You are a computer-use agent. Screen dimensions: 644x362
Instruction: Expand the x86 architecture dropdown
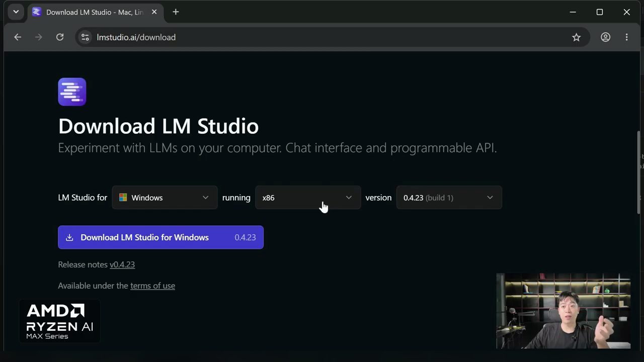coord(308,198)
